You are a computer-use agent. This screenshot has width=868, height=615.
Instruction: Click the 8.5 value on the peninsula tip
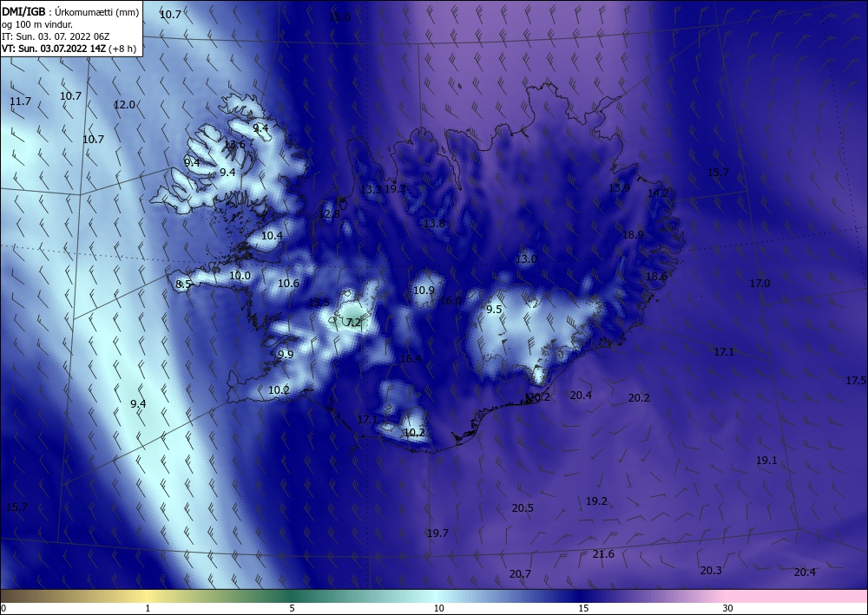pyautogui.click(x=183, y=285)
